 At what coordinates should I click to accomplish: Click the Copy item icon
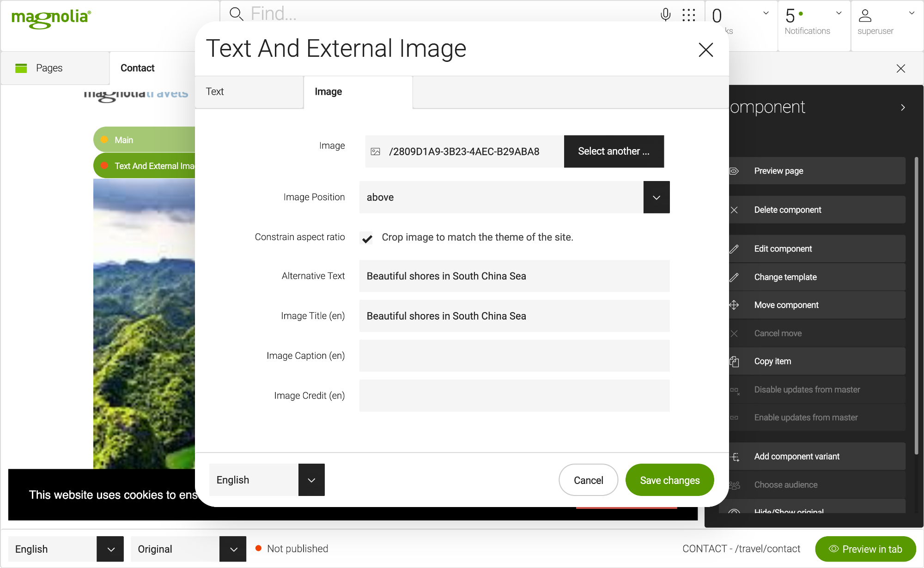click(x=734, y=362)
